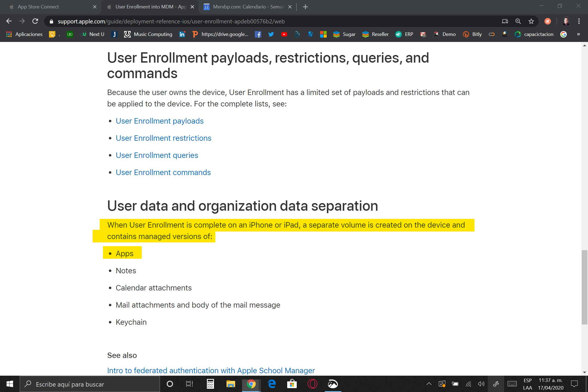
Task: Bookmark this page with the star icon
Action: pyautogui.click(x=531, y=21)
